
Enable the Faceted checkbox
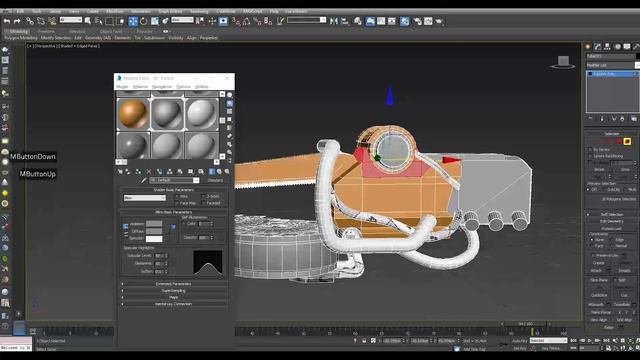203,203
